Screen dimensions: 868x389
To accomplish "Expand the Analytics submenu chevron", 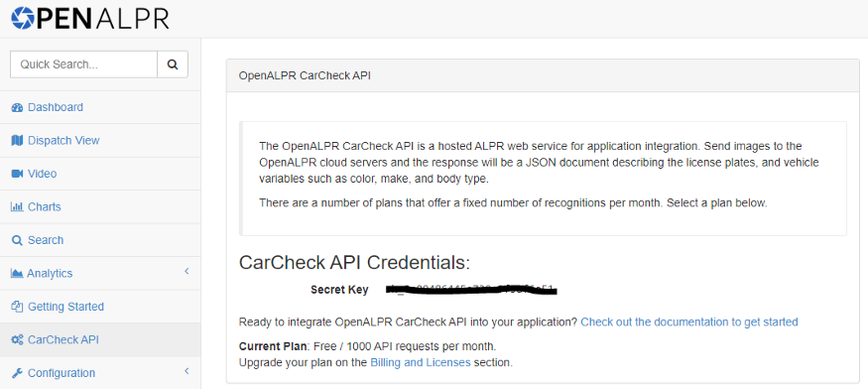I will [x=187, y=272].
